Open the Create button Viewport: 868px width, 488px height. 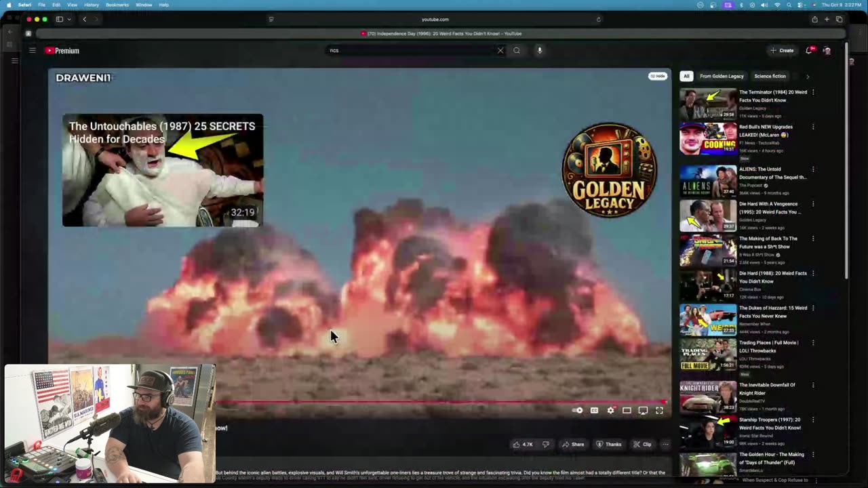782,50
